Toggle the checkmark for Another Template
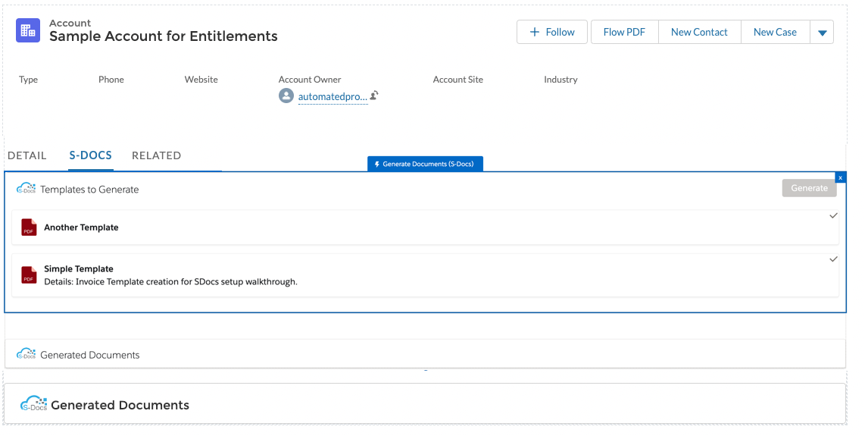 tap(833, 215)
